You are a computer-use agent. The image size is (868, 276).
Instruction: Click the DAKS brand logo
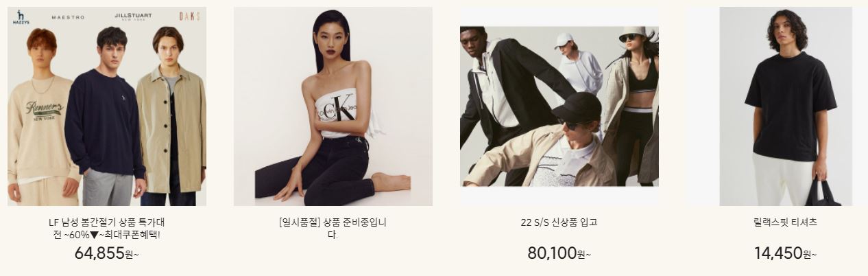point(189,16)
